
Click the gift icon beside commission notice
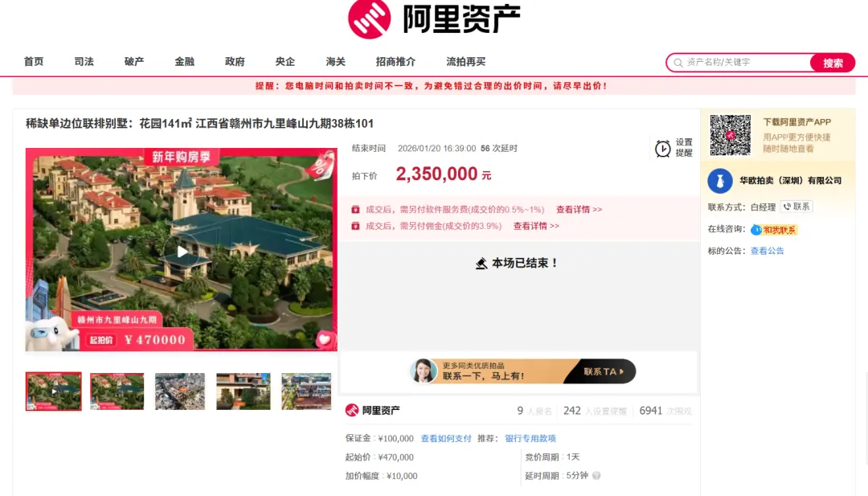click(355, 226)
